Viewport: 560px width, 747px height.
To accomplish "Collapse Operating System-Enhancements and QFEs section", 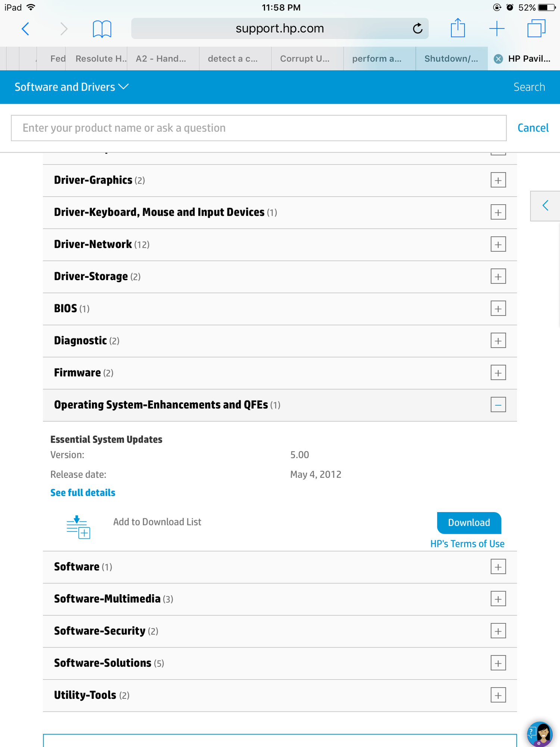I will click(x=498, y=405).
